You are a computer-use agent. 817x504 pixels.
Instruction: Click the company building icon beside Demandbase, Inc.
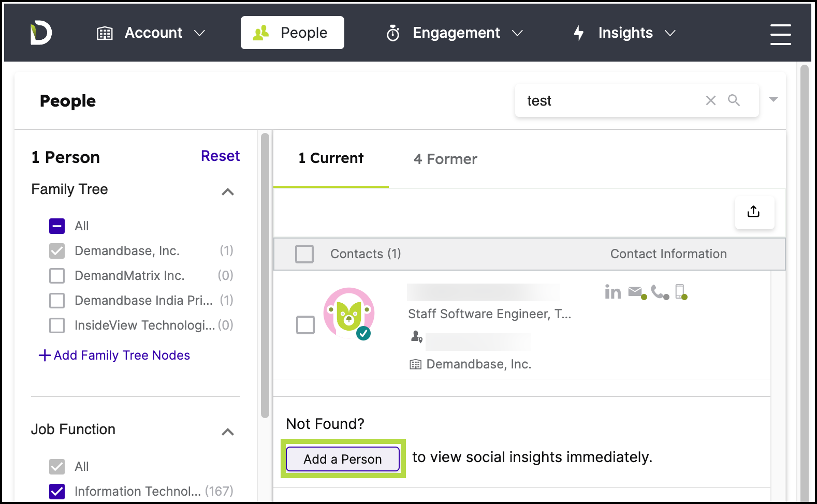click(x=415, y=364)
